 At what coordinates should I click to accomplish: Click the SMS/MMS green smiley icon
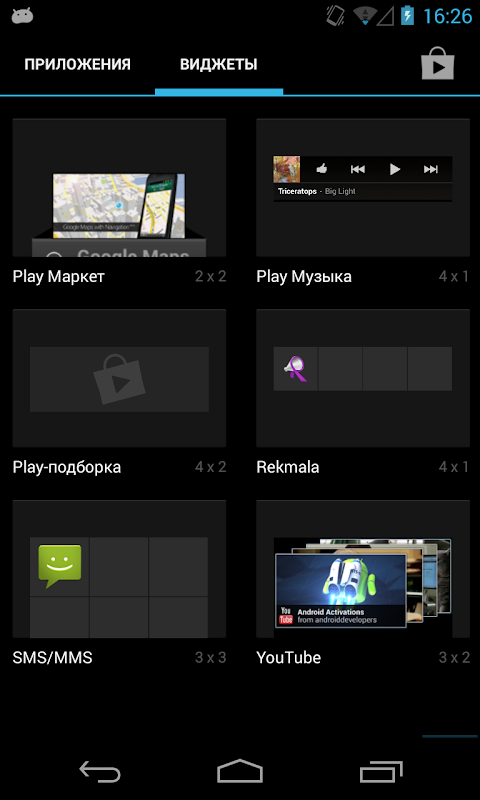[60, 566]
